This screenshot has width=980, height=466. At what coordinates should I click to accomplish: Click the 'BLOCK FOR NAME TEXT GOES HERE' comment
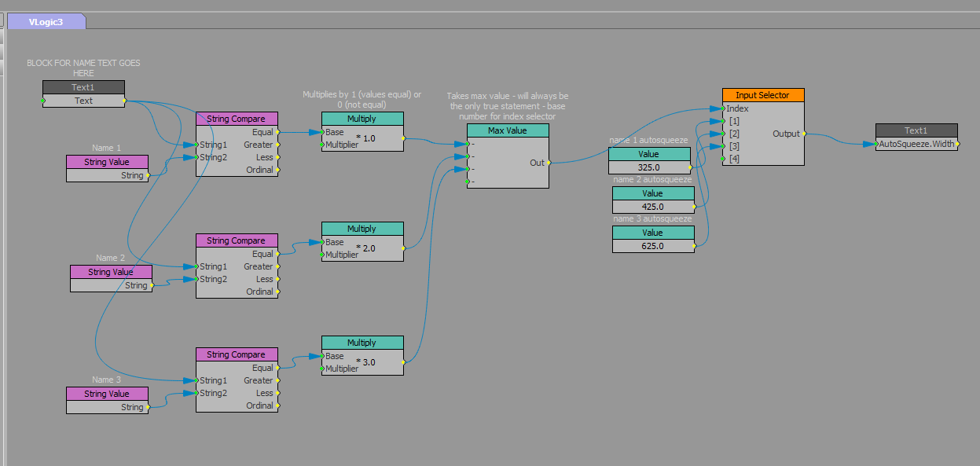83,68
